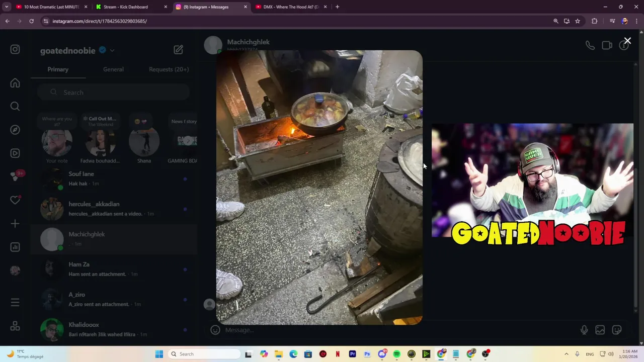Launch Spotify from the taskbar
The height and width of the screenshot is (362, 644).
[396, 354]
